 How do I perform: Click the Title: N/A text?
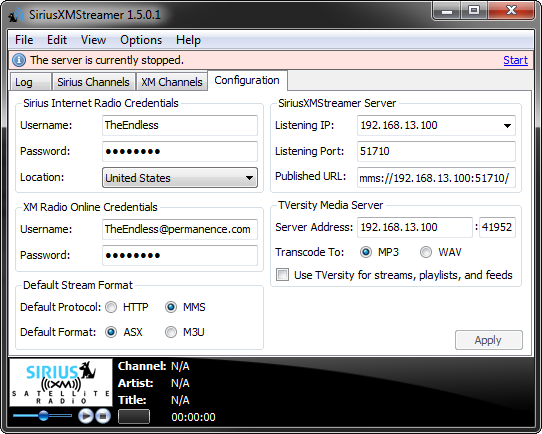click(153, 400)
